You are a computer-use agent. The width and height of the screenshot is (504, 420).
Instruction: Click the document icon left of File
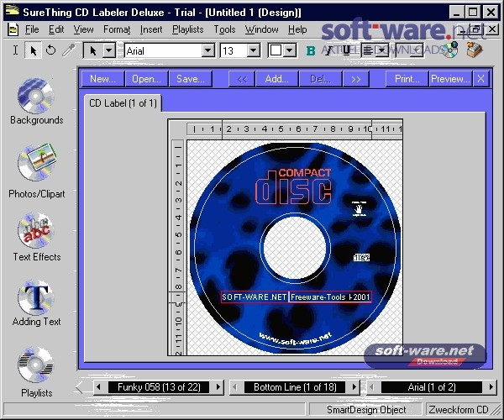(13, 29)
